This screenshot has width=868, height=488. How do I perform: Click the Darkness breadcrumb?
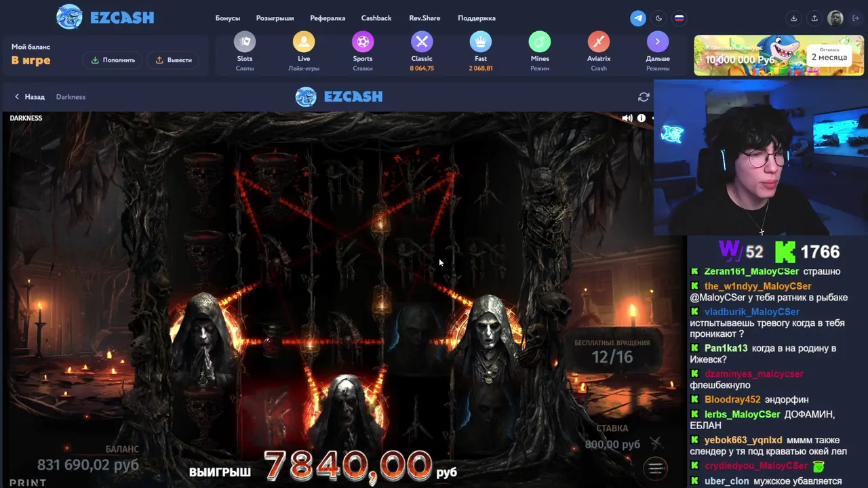coord(71,97)
